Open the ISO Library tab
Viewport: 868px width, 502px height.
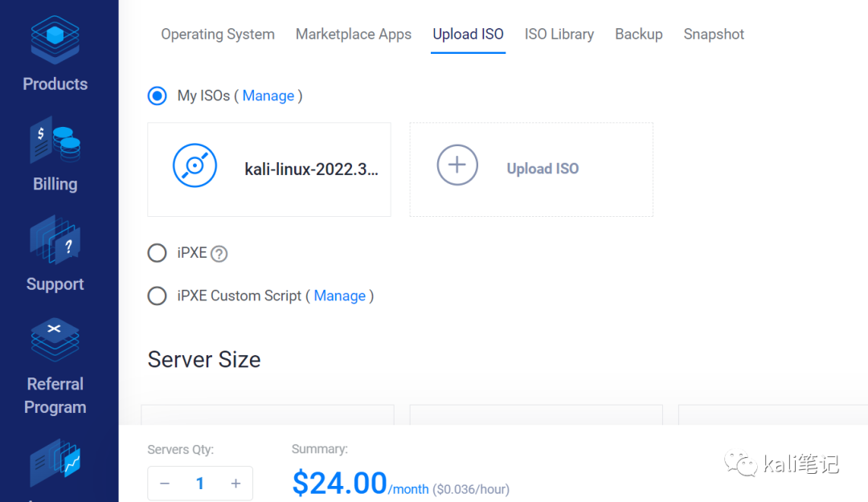click(559, 35)
